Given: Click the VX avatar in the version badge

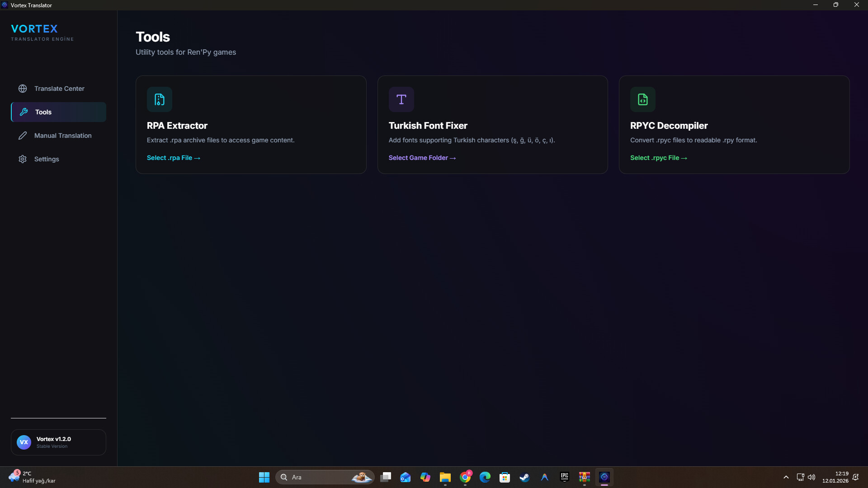Looking at the screenshot, I should pos(24,442).
